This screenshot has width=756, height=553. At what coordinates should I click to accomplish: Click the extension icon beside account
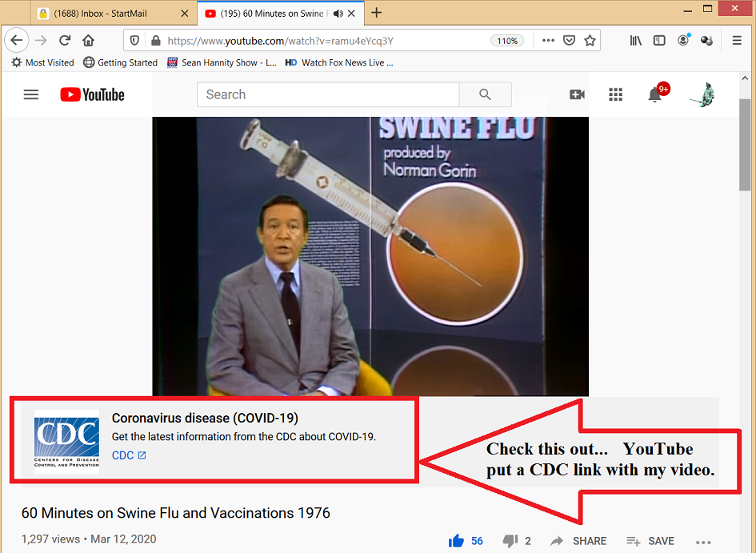(707, 41)
